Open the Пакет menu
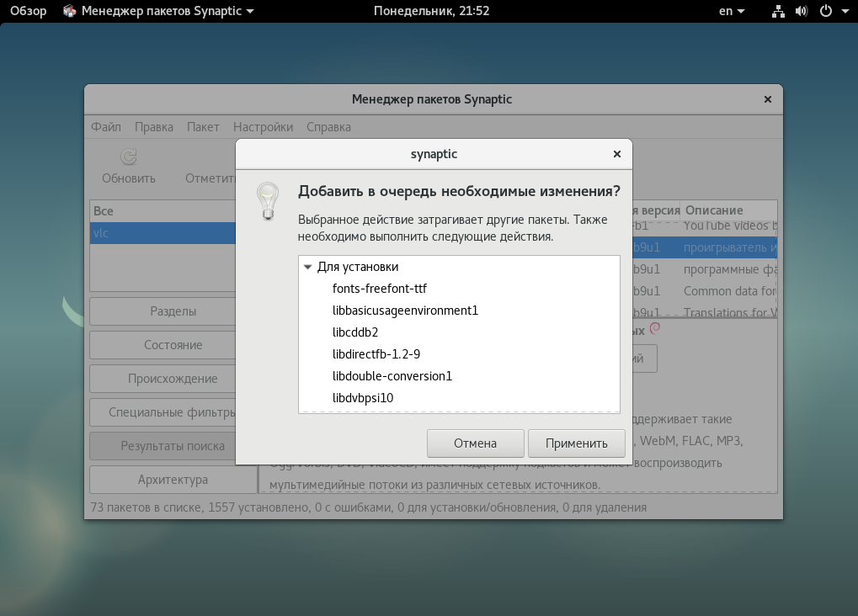The height and width of the screenshot is (616, 858). click(203, 127)
